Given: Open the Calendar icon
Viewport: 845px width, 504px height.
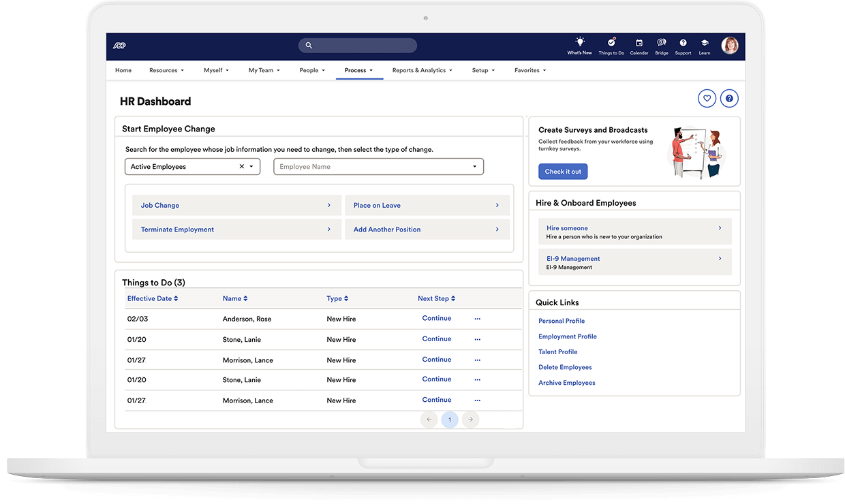Looking at the screenshot, I should coord(639,43).
